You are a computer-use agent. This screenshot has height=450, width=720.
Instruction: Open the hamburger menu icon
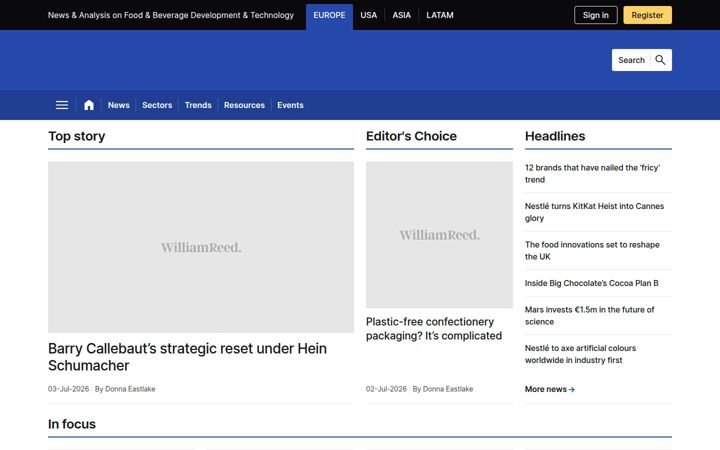62,105
